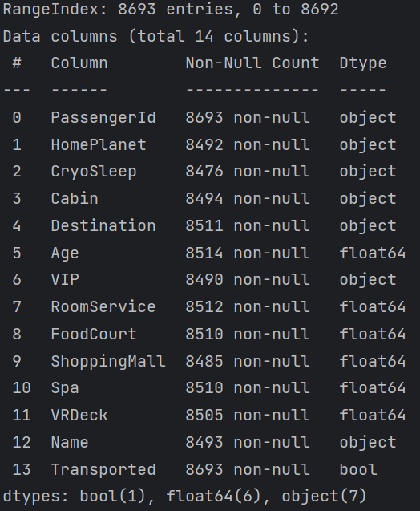Click the Destination column name

click(103, 226)
